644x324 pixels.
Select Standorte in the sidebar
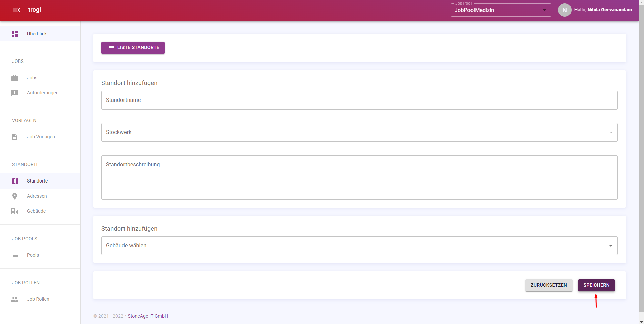40,181
